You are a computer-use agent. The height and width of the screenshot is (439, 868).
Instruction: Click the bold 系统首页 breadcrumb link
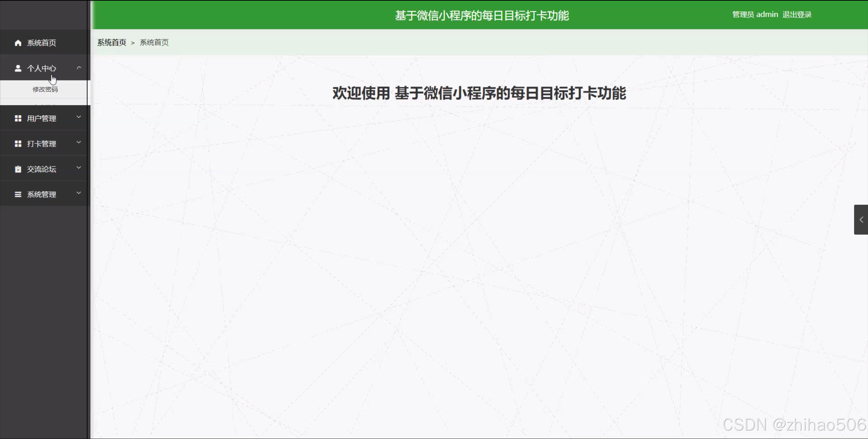pos(112,42)
